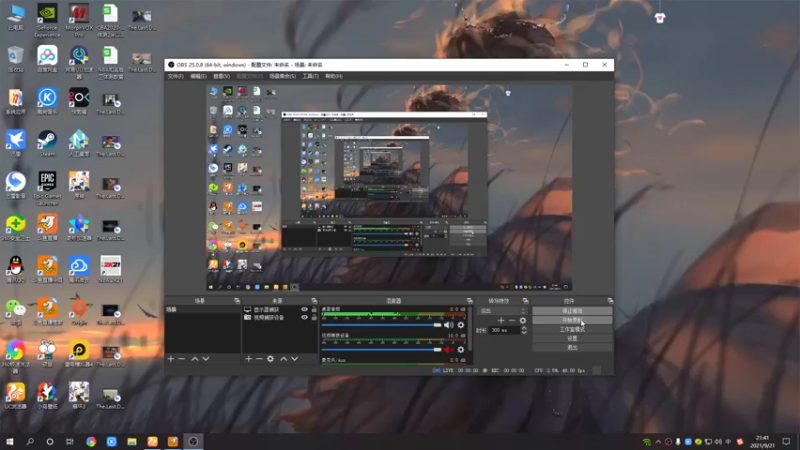Unmute the red video capture device speaker

point(448,349)
